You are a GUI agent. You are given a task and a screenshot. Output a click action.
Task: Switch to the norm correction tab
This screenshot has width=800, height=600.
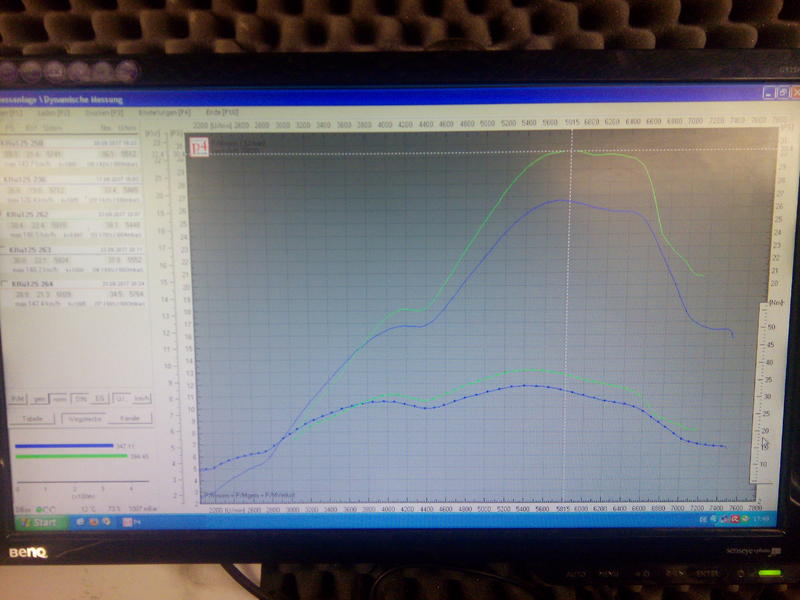click(x=60, y=398)
